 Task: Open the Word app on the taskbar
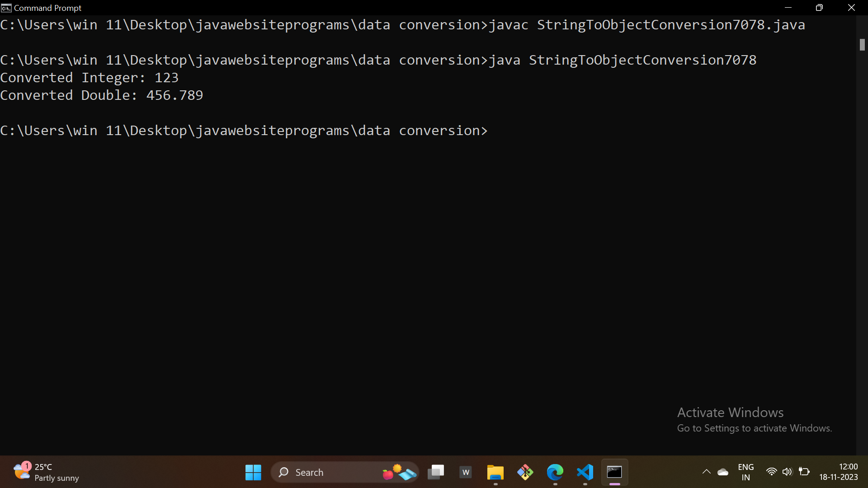[466, 472]
